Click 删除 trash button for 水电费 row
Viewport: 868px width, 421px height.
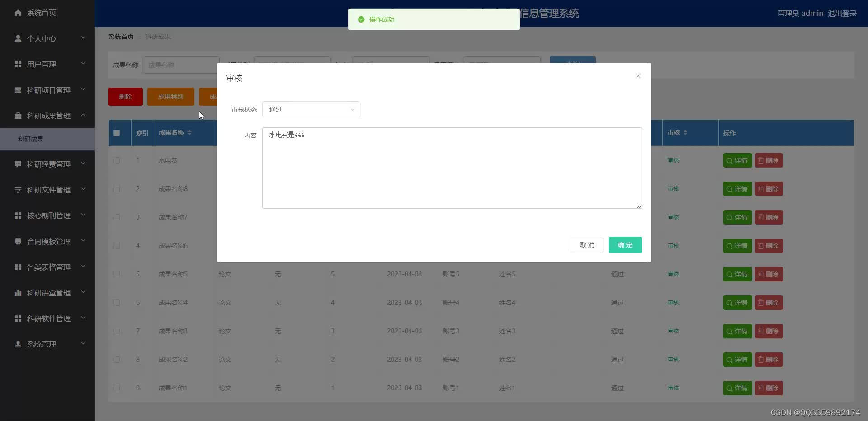click(x=769, y=160)
